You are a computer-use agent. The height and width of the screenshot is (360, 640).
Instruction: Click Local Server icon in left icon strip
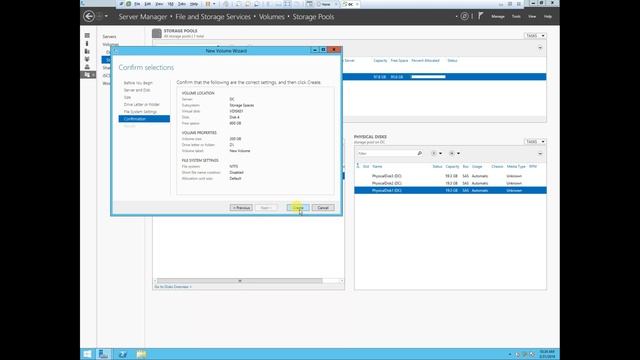coord(87,43)
